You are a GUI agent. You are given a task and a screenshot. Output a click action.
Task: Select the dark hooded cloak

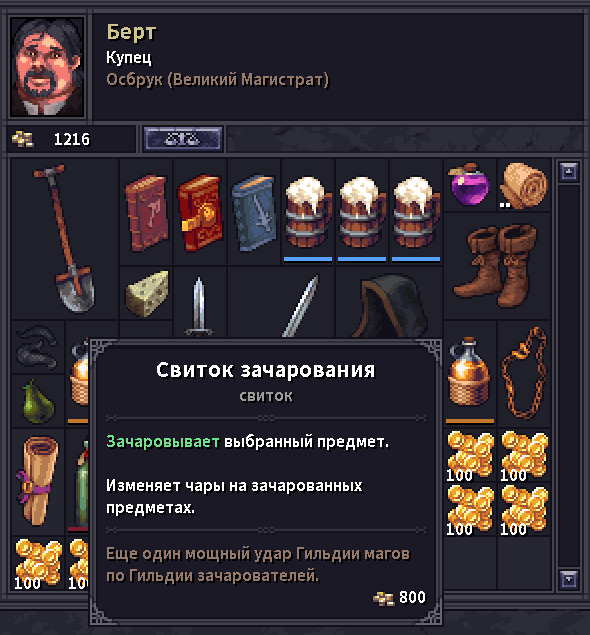390,306
